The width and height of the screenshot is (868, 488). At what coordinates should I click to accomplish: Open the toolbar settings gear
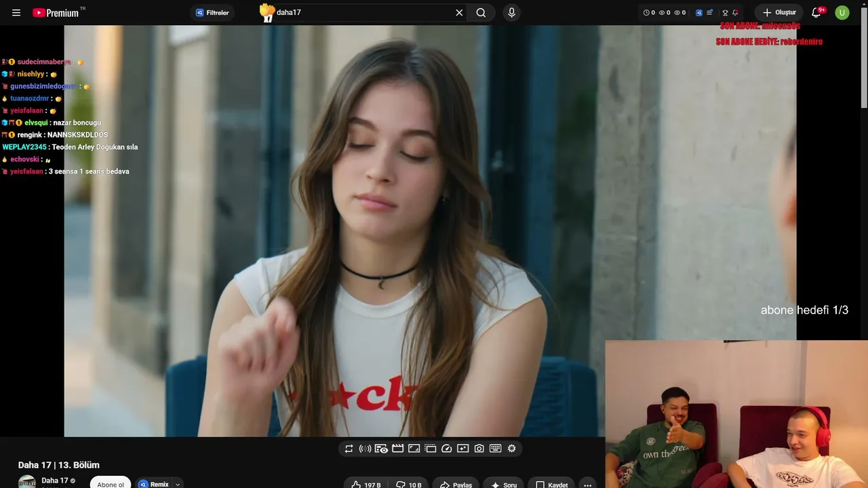(x=512, y=449)
